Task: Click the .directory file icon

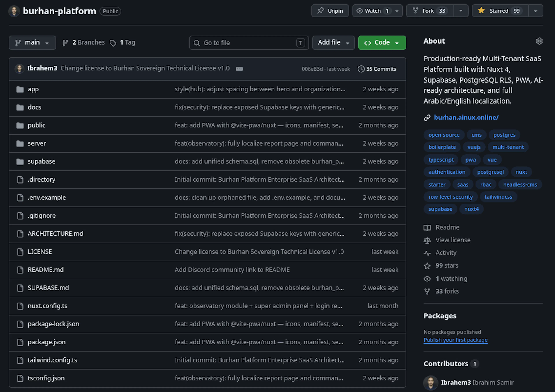Action: 20,180
